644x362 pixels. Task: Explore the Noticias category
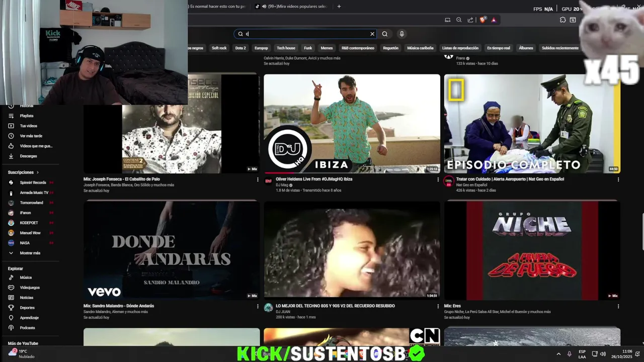[x=26, y=298]
